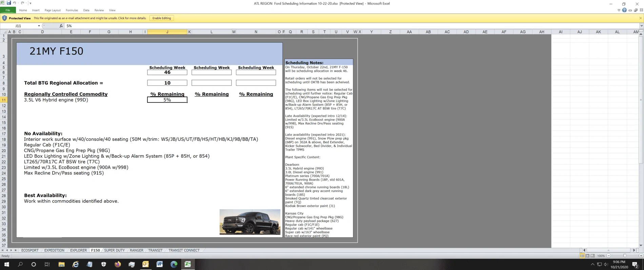Switch to the TRANSIT CONNECT sheet tab
The image size is (644, 270).
pyautogui.click(x=184, y=250)
